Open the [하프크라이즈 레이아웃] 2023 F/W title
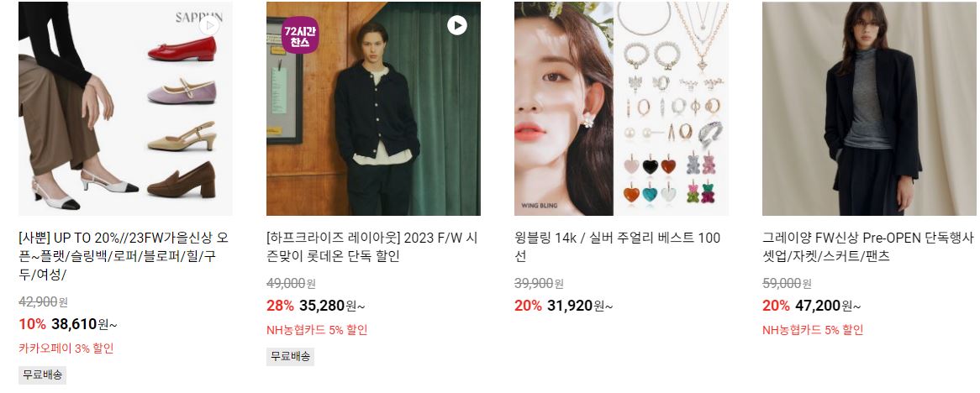The height and width of the screenshot is (393, 980). click(371, 247)
